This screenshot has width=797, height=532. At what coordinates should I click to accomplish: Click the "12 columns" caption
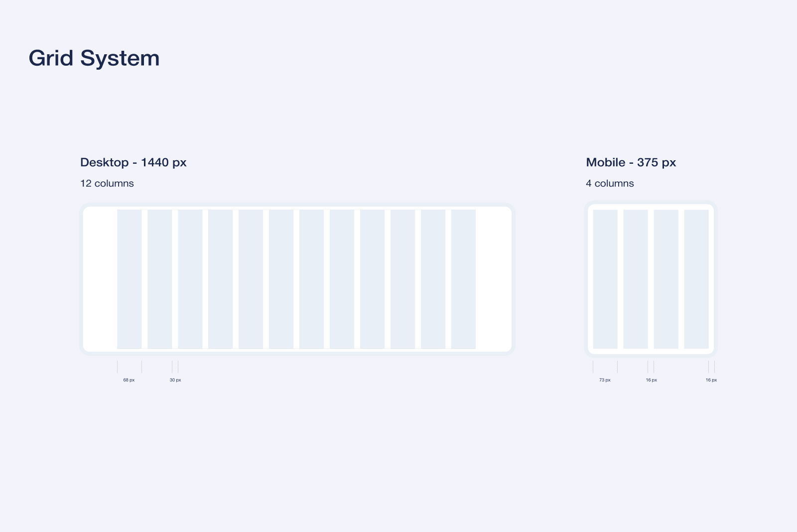[107, 183]
